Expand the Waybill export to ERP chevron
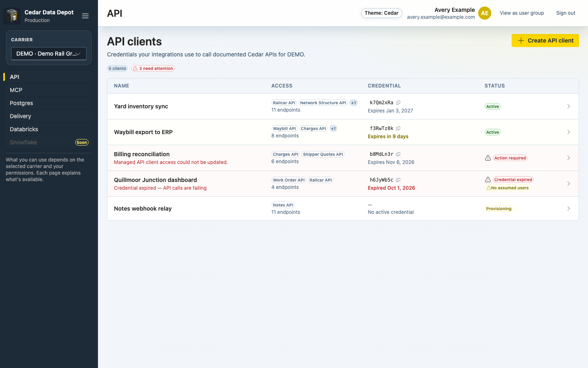This screenshot has height=368, width=588. pyautogui.click(x=568, y=132)
